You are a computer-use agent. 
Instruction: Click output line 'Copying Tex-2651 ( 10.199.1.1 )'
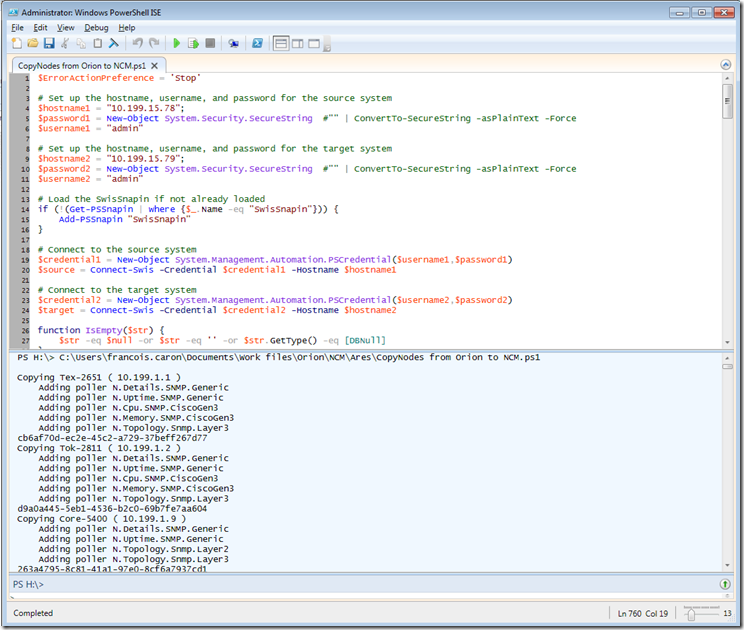(x=99, y=378)
